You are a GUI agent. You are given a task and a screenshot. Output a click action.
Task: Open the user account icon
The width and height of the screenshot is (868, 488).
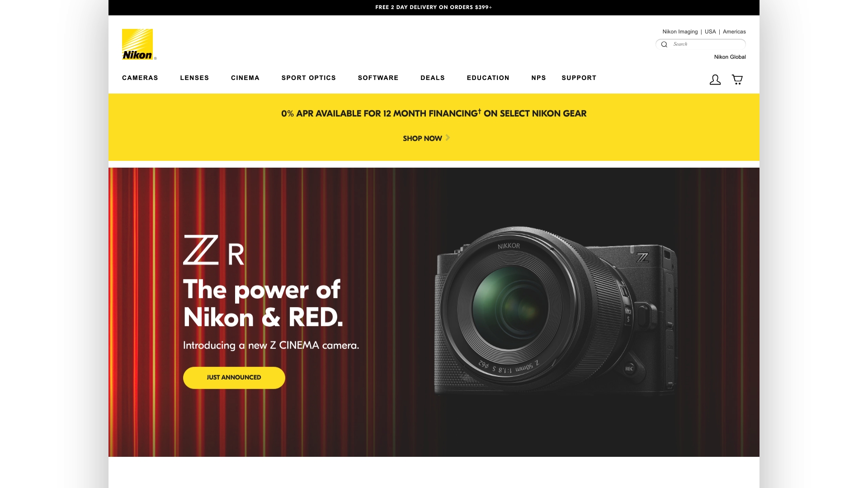[715, 80]
